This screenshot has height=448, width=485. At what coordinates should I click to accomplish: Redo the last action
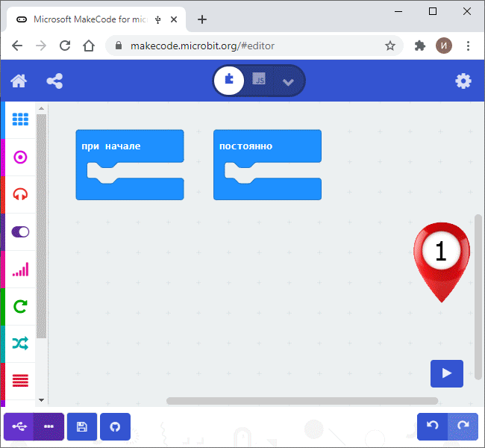[x=463, y=426]
